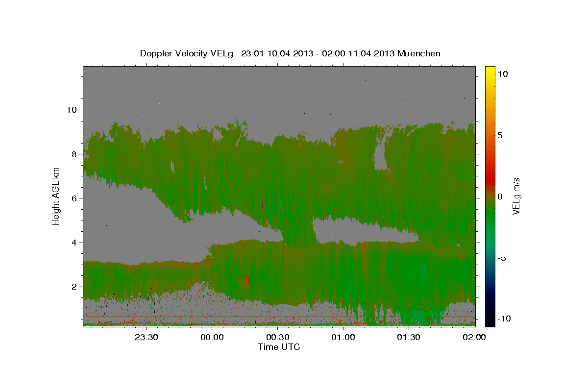Click the colorbar value '-5'

click(x=502, y=258)
